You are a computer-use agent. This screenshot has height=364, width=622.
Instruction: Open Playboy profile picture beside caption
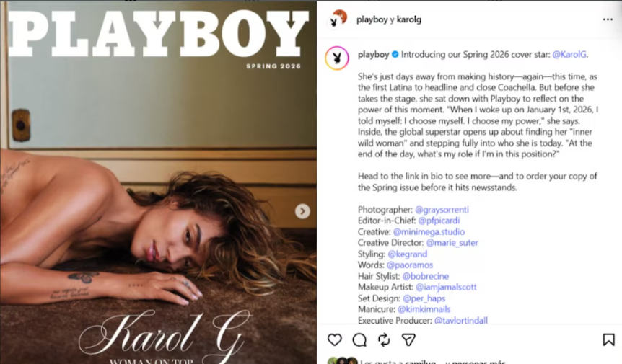(337, 58)
